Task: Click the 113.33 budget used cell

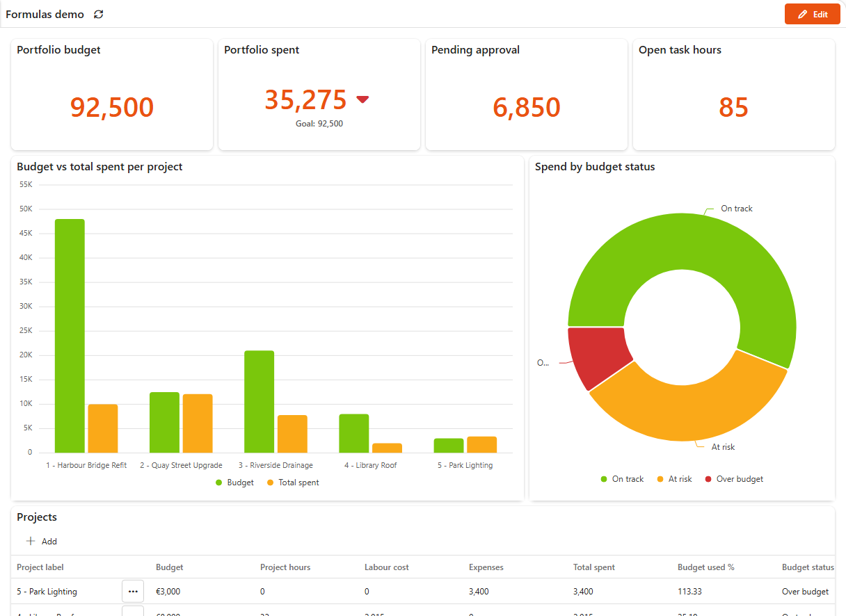Action: [x=689, y=592]
